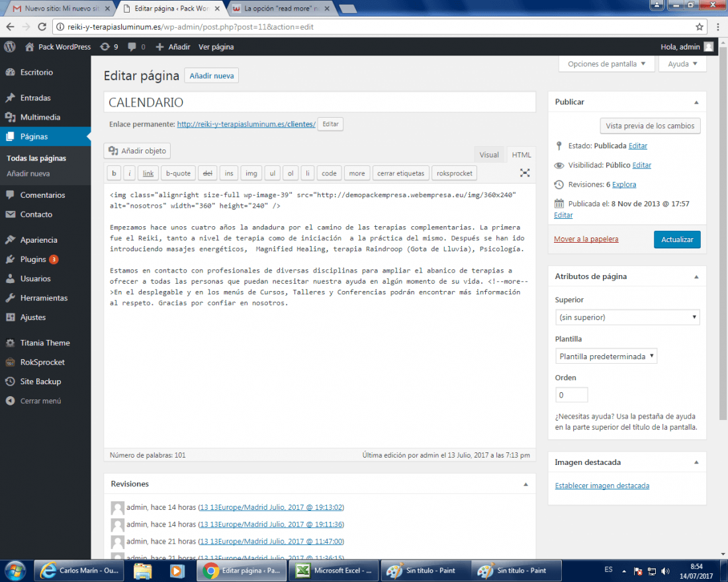Click the Actualizar button
This screenshot has height=582, width=728.
click(x=677, y=239)
